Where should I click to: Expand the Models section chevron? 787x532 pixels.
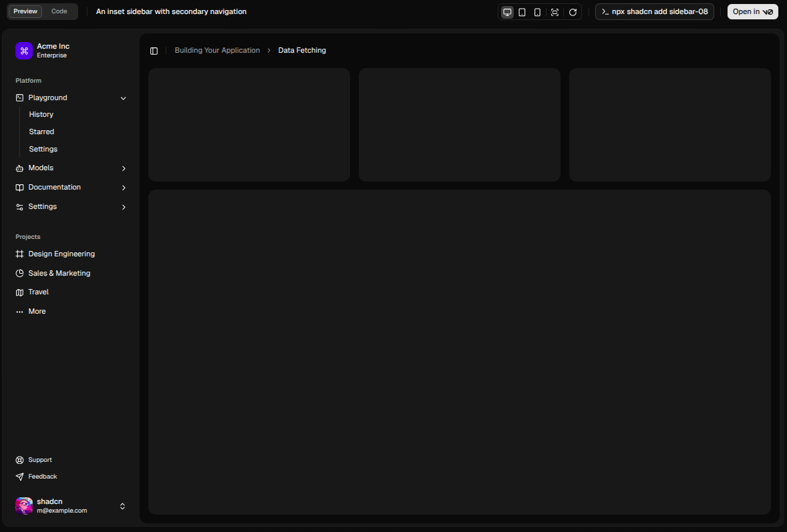coord(123,168)
